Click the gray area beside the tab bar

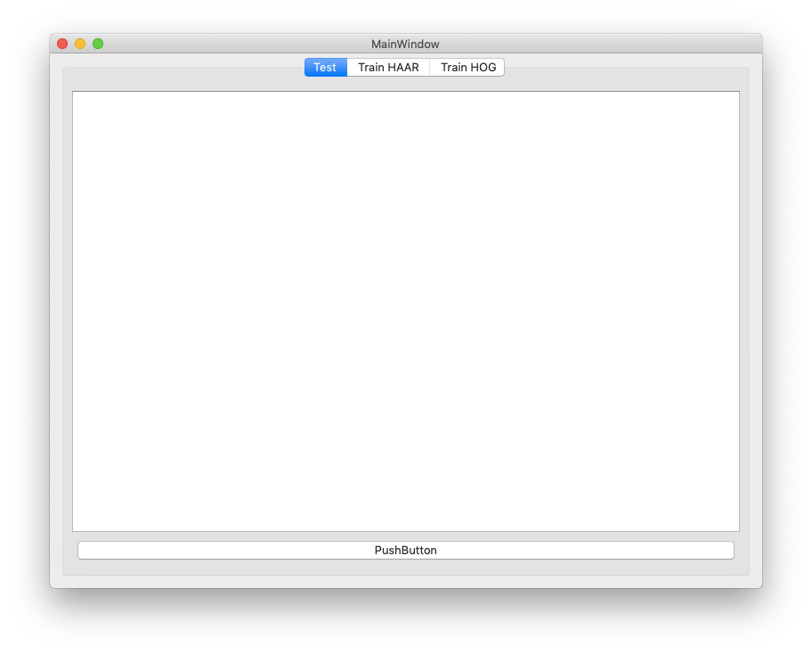pos(623,67)
